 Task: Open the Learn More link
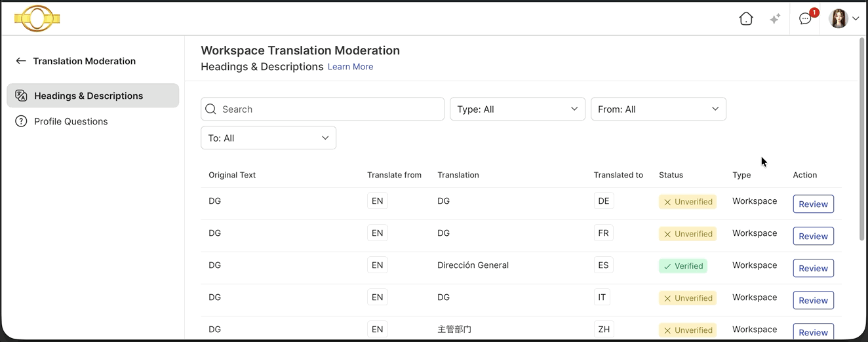pyautogui.click(x=350, y=67)
